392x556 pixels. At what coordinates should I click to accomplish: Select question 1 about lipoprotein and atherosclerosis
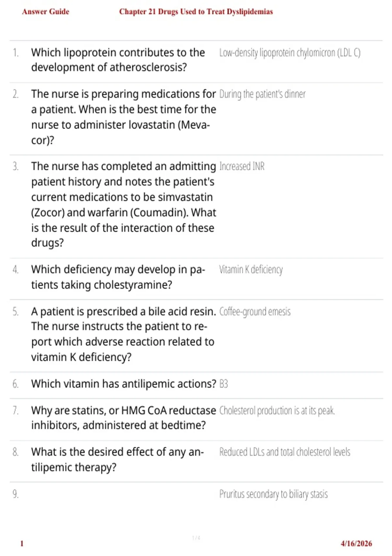click(x=118, y=60)
